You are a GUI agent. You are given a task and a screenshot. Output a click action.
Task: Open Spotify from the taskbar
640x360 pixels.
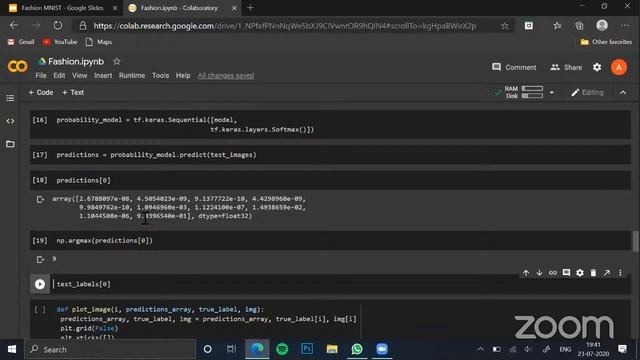pos(282,349)
